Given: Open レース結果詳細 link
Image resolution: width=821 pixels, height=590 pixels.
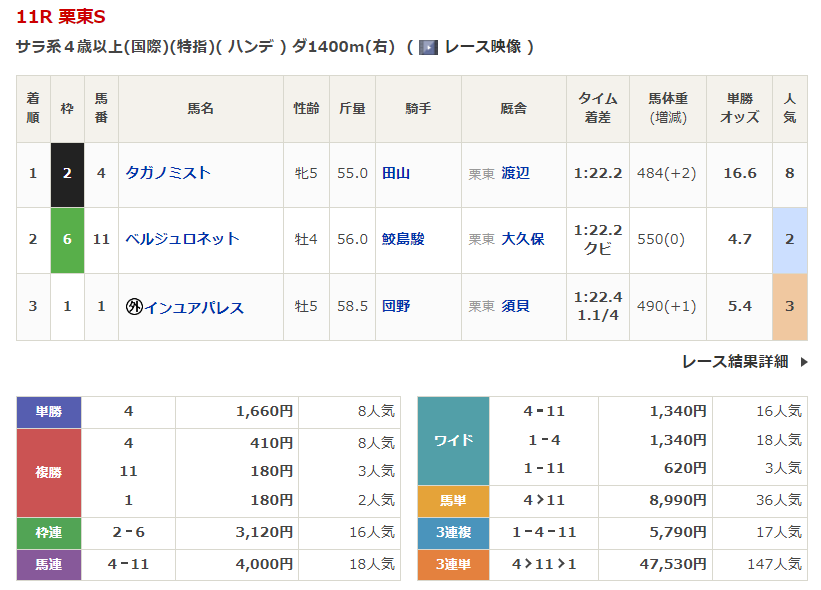Looking at the screenshot, I should tap(735, 362).
